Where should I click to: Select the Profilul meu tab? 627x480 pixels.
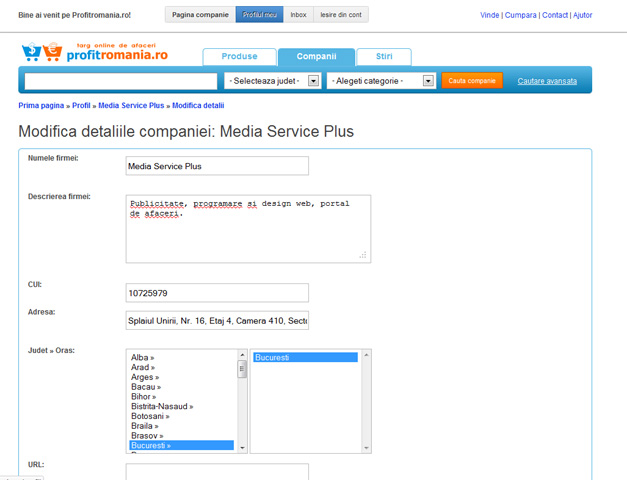tap(260, 15)
